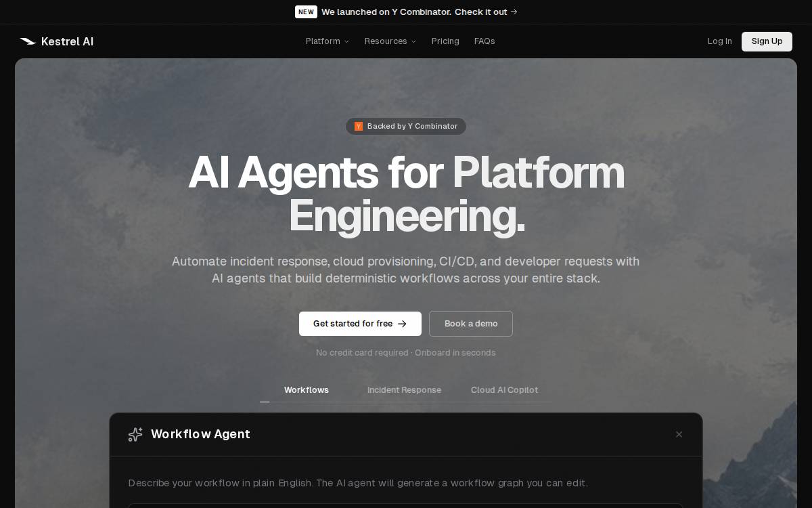Viewport: 812px width, 508px height.
Task: Click the 'Workflow Agent' panel title
Action: (200, 434)
